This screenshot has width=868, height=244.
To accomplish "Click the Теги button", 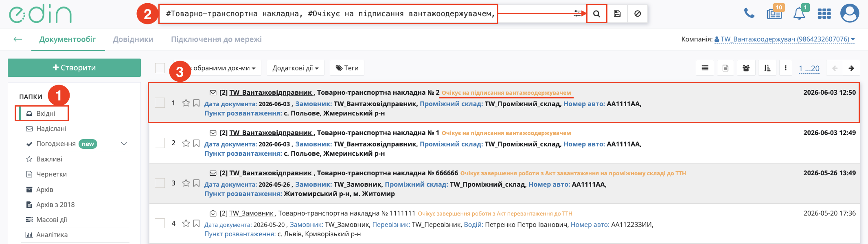I will coord(347,68).
